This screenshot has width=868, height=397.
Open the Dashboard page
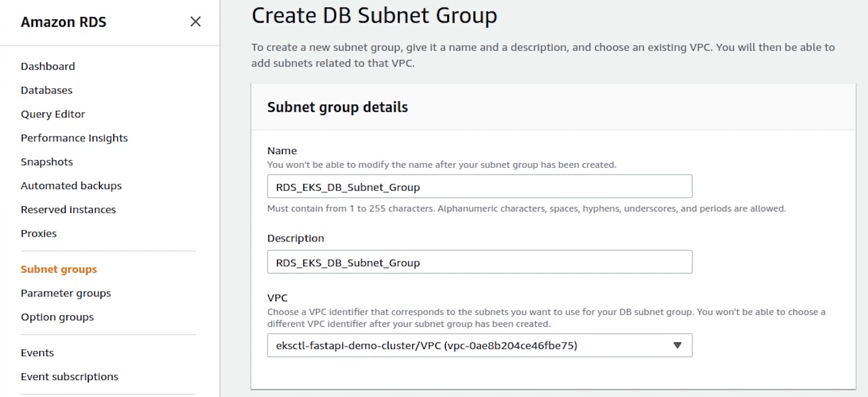pyautogui.click(x=48, y=66)
